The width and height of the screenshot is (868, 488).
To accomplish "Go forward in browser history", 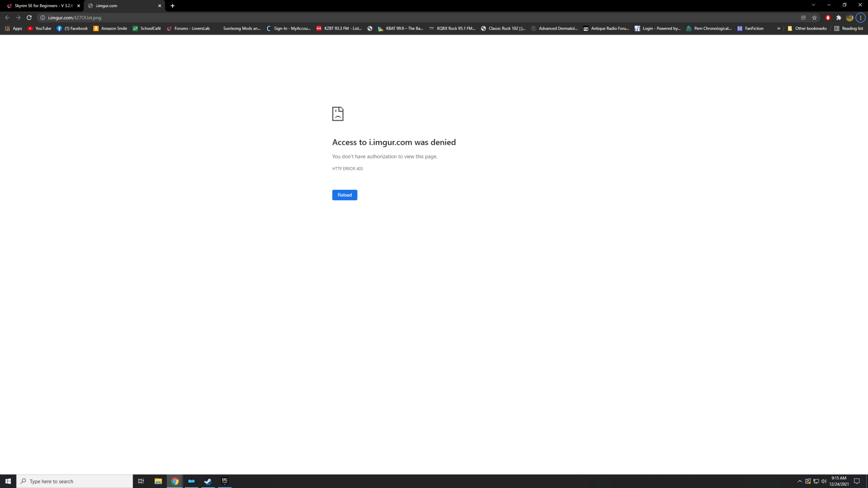I will pyautogui.click(x=18, y=18).
